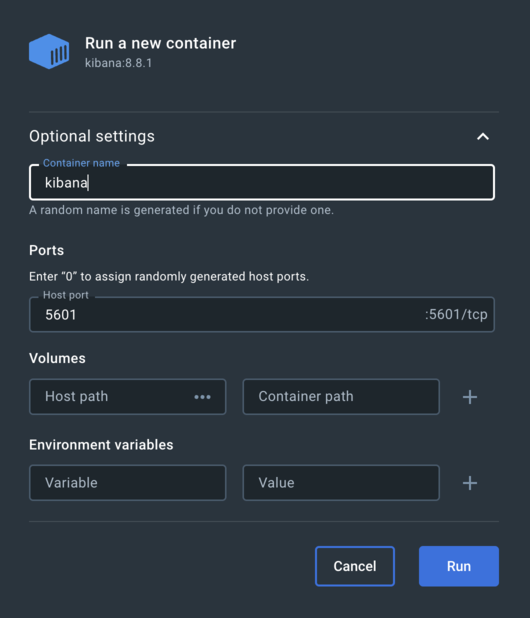This screenshot has width=530, height=618.
Task: Collapse the Optional settings section
Action: coord(483,137)
